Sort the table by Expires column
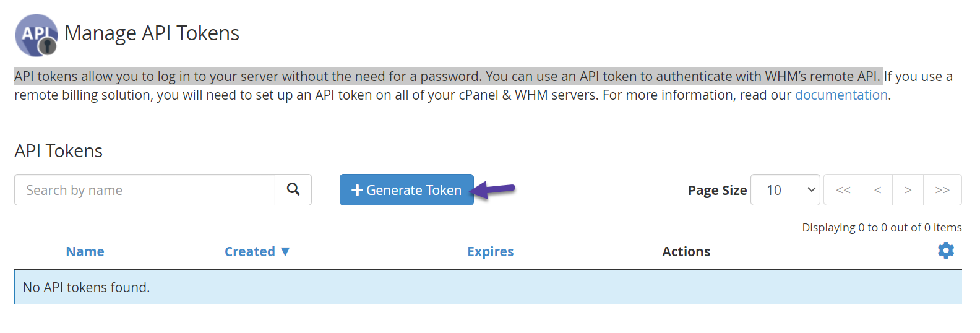The width and height of the screenshot is (980, 333). click(x=490, y=252)
